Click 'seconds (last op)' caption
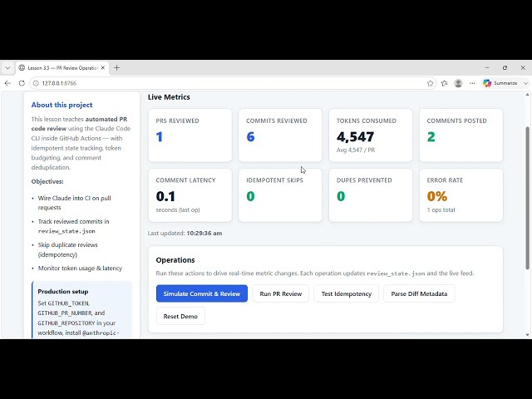The height and width of the screenshot is (399, 532). pos(178,209)
